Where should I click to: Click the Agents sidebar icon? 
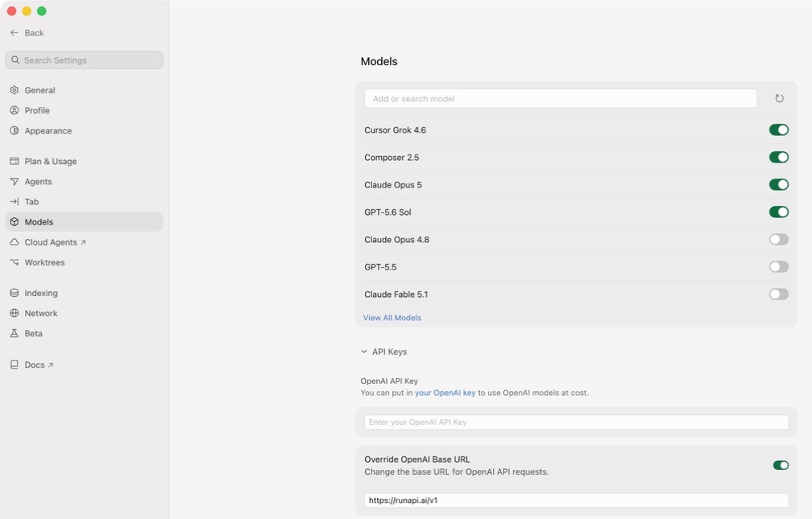click(x=14, y=182)
